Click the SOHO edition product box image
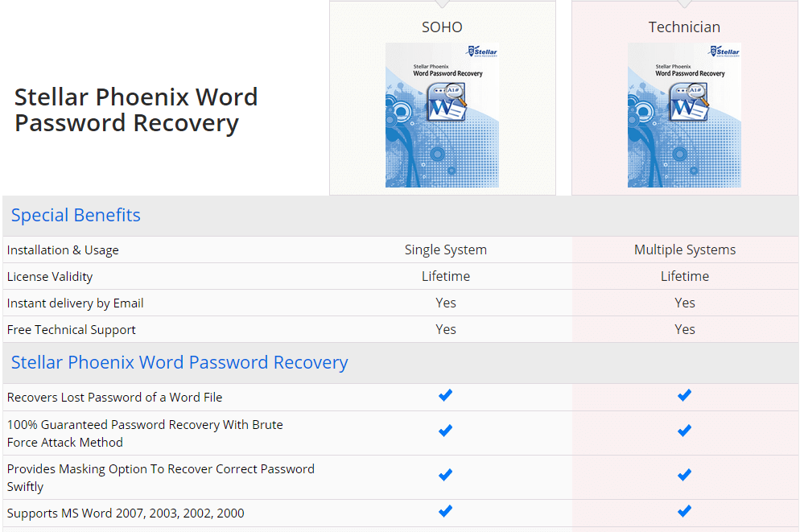 coord(442,115)
